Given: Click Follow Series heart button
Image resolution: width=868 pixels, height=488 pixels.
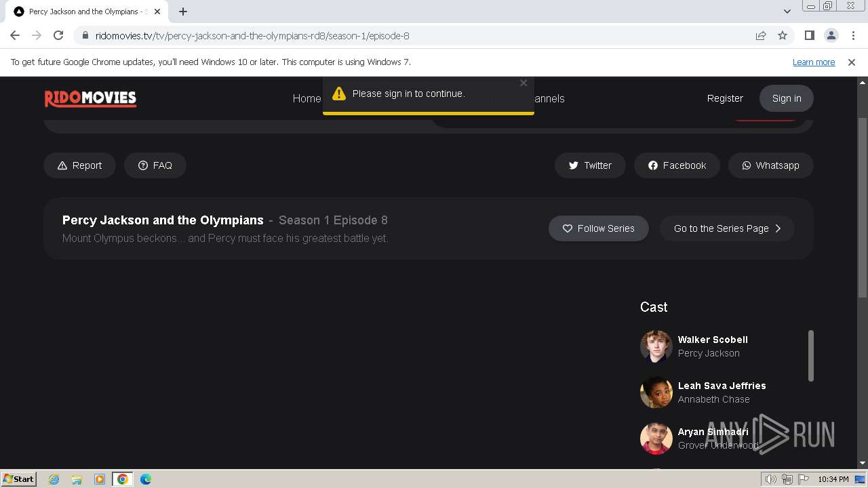Looking at the screenshot, I should coord(598,228).
